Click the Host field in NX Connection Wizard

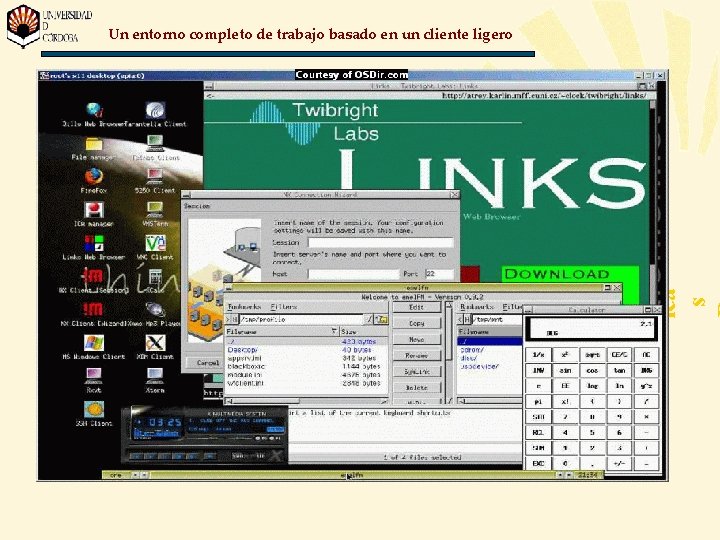tap(354, 274)
